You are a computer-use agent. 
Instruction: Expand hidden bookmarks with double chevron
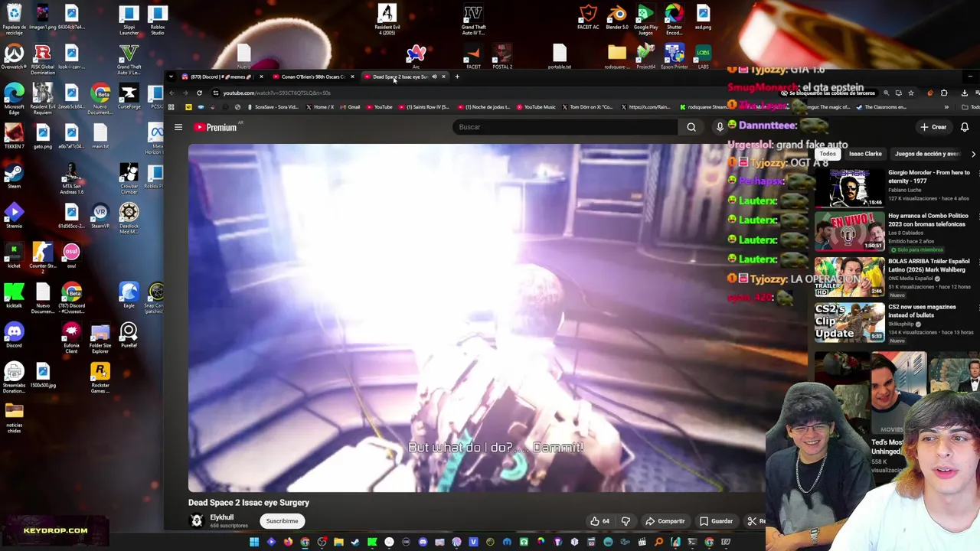click(x=946, y=107)
